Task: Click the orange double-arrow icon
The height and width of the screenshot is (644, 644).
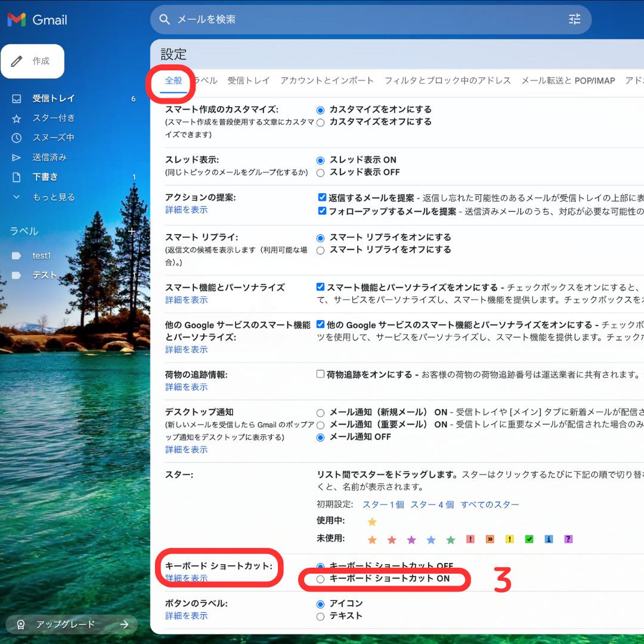Action: (490, 539)
